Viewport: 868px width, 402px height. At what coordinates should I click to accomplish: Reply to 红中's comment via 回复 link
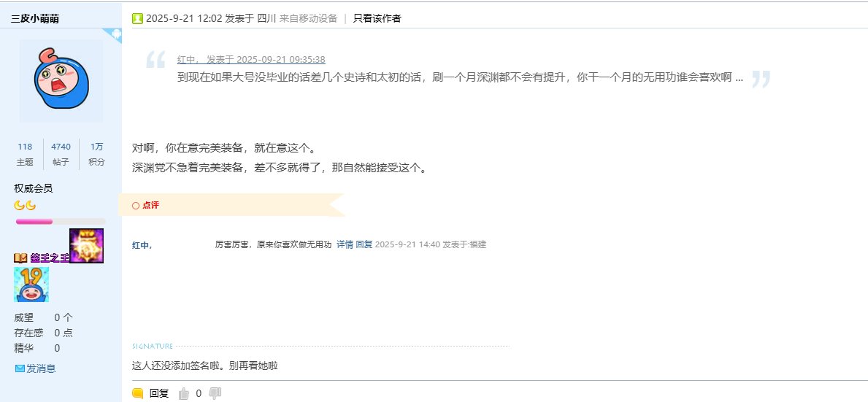pos(364,244)
